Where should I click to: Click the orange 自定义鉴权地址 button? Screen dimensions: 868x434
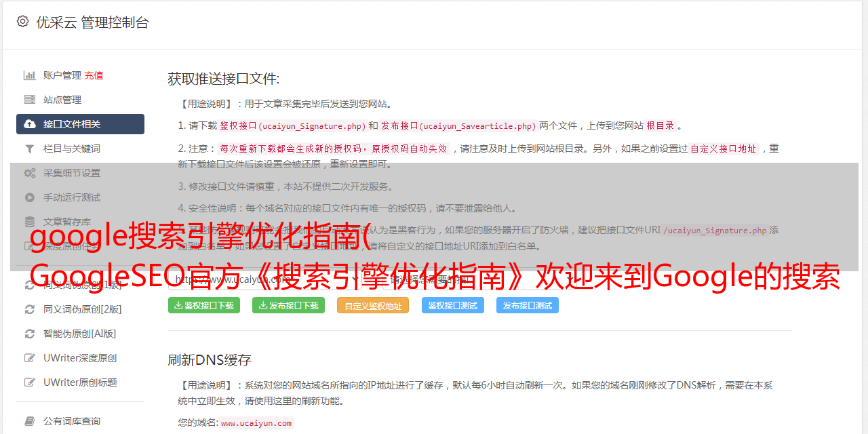pos(373,305)
